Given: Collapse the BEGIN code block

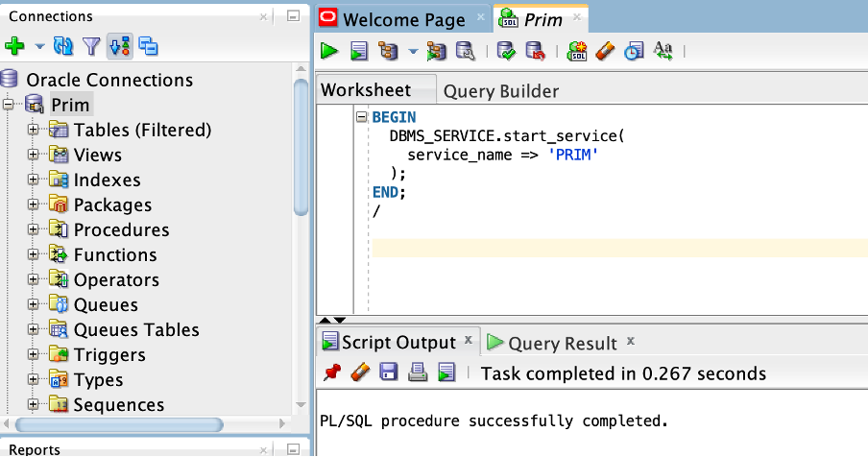Looking at the screenshot, I should [361, 117].
